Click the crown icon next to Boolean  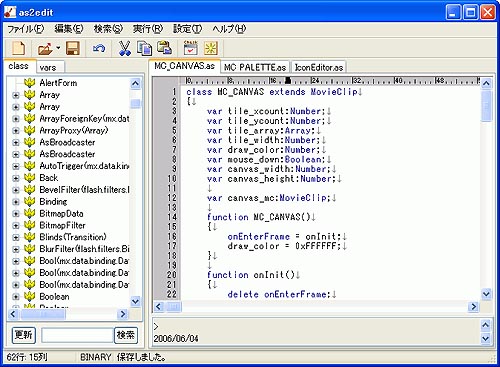(30, 296)
